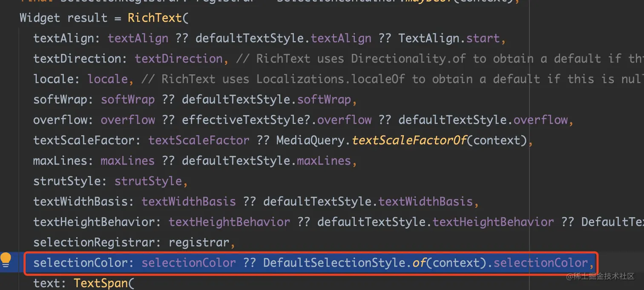Click the maxLines parameter name
Screen dimensions: 644x290
pos(60,161)
